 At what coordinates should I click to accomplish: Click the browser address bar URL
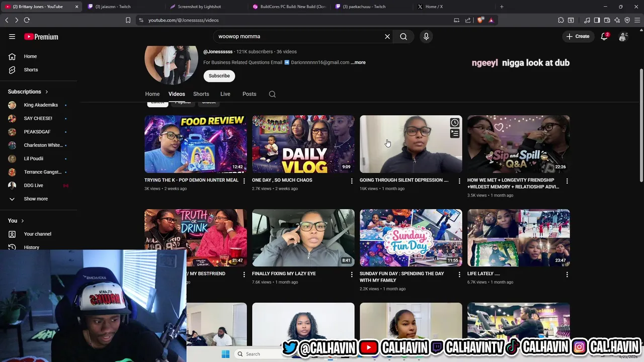184,20
